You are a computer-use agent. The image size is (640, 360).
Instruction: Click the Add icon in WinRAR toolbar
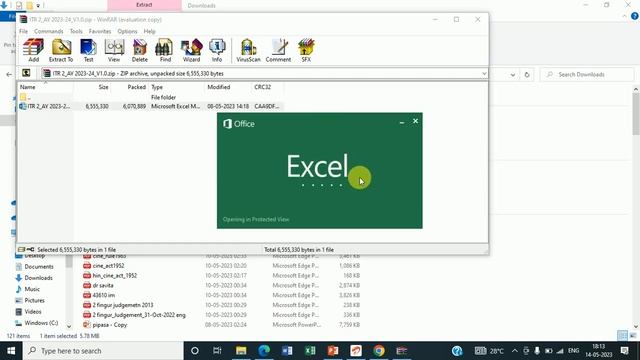[x=33, y=50]
